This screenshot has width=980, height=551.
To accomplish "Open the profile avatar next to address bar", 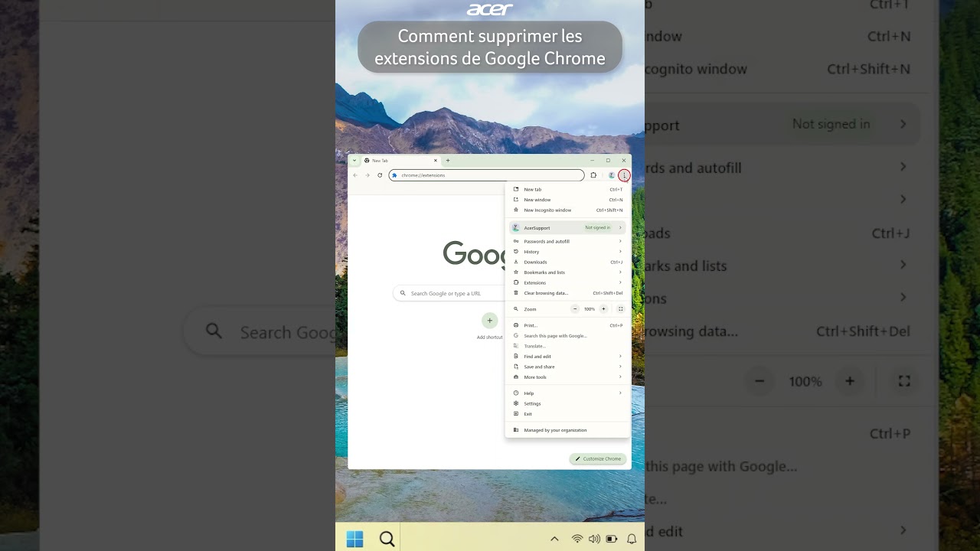I will point(611,175).
